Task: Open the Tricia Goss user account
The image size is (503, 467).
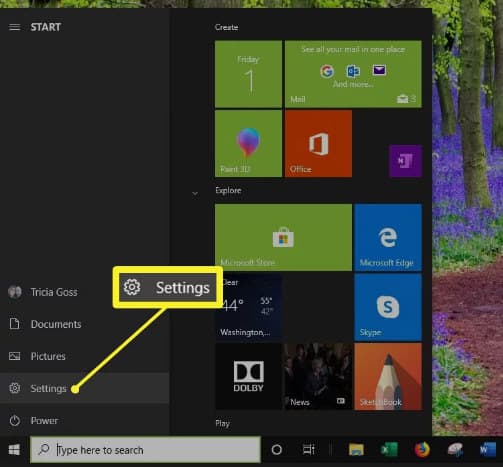Action: 85,292
